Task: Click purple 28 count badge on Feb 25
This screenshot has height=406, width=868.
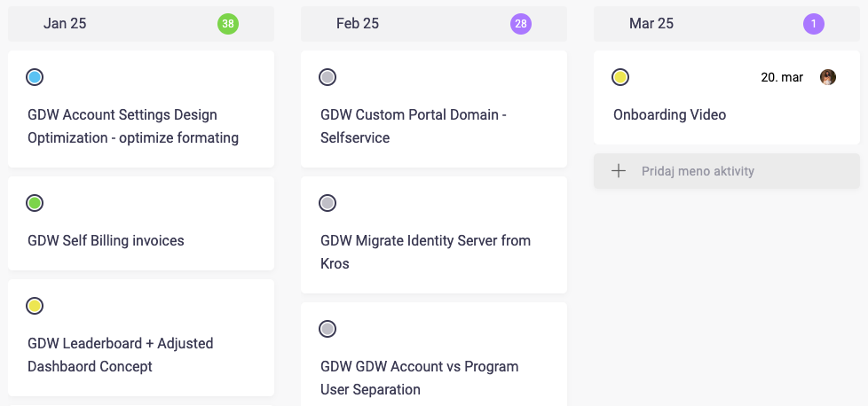Action: [x=521, y=24]
